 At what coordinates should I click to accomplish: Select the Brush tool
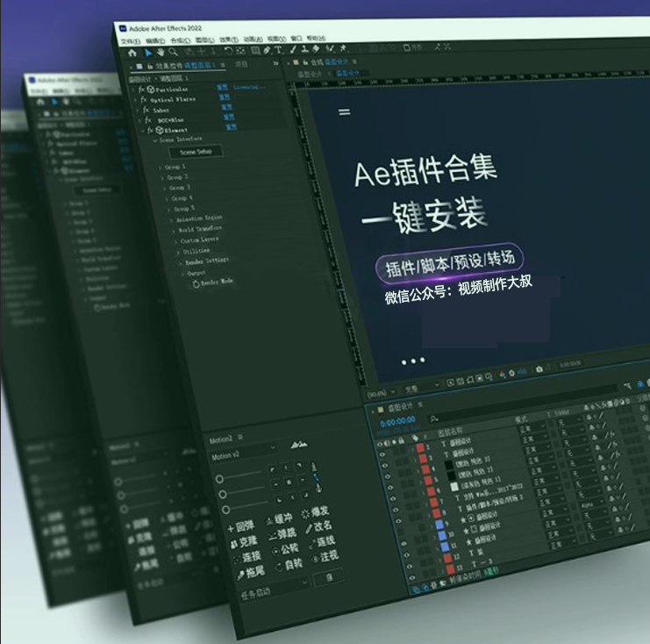click(x=293, y=49)
